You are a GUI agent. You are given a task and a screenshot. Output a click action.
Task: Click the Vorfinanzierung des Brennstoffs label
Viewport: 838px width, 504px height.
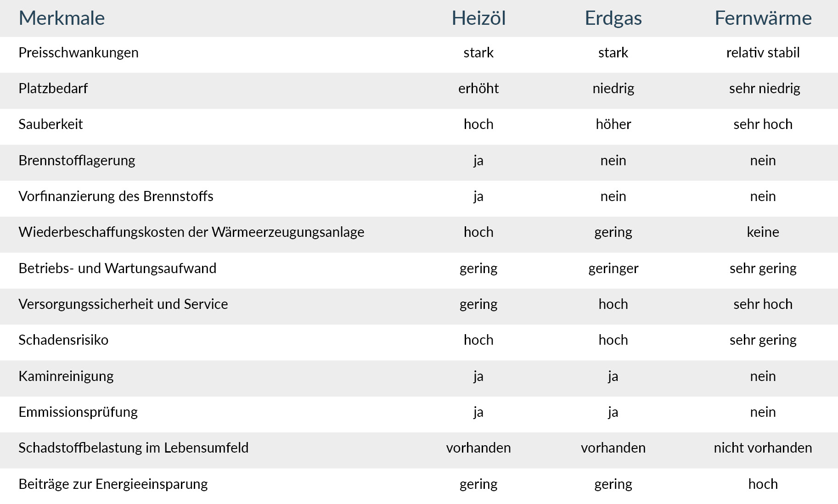point(116,196)
